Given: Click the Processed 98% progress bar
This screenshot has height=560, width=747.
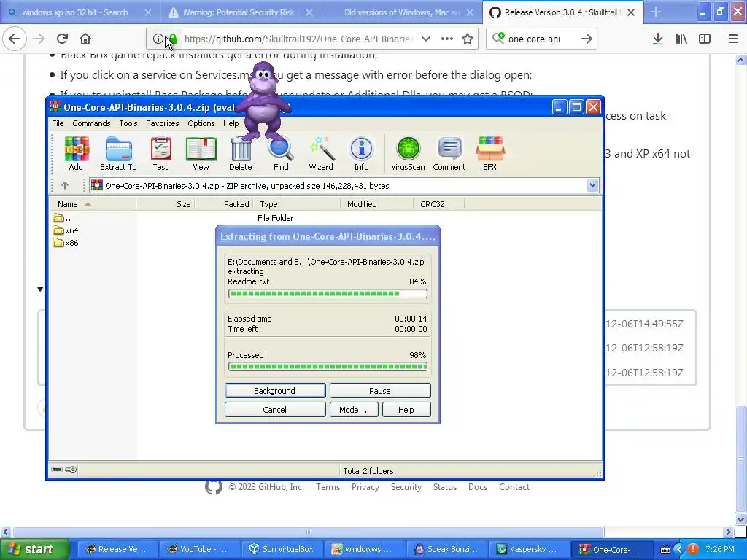Looking at the screenshot, I should [328, 367].
